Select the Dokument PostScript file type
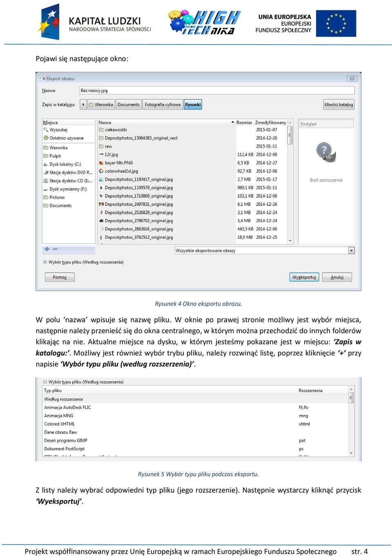Image resolution: width=392 pixels, height=556 pixels. click(196, 449)
